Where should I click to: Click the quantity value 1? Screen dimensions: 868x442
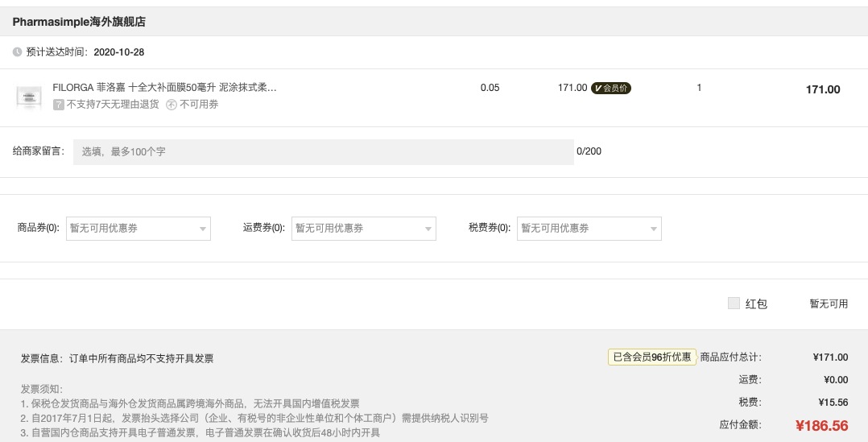(x=699, y=88)
